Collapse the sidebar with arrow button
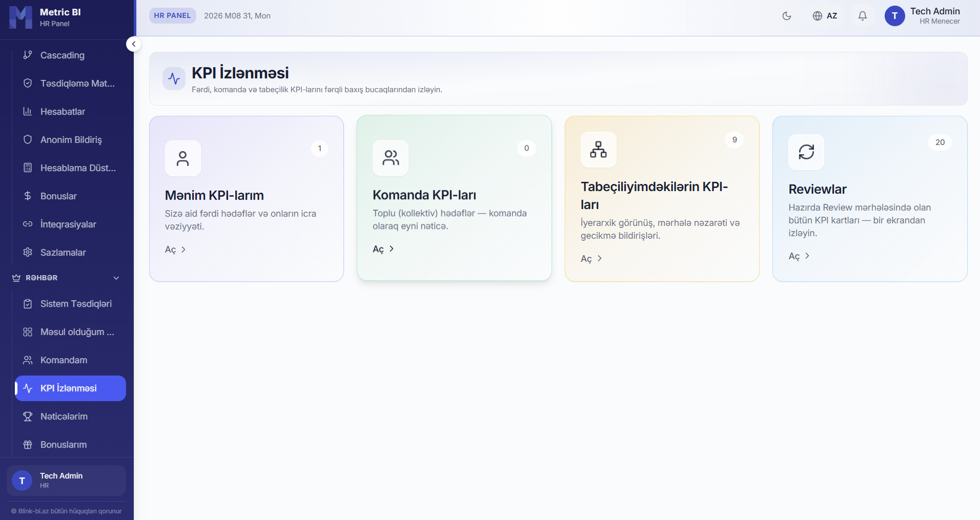 pos(134,44)
